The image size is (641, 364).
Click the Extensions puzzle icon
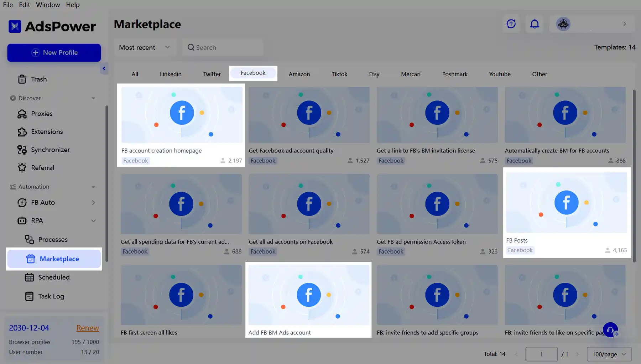click(x=22, y=132)
